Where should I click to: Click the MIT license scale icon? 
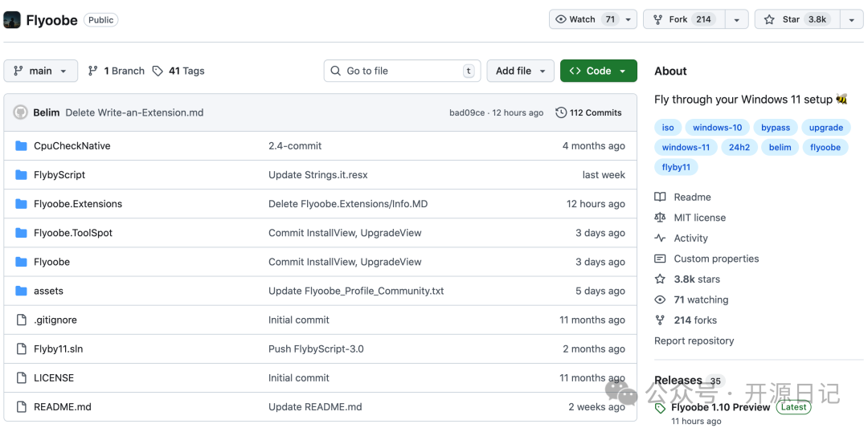click(660, 218)
